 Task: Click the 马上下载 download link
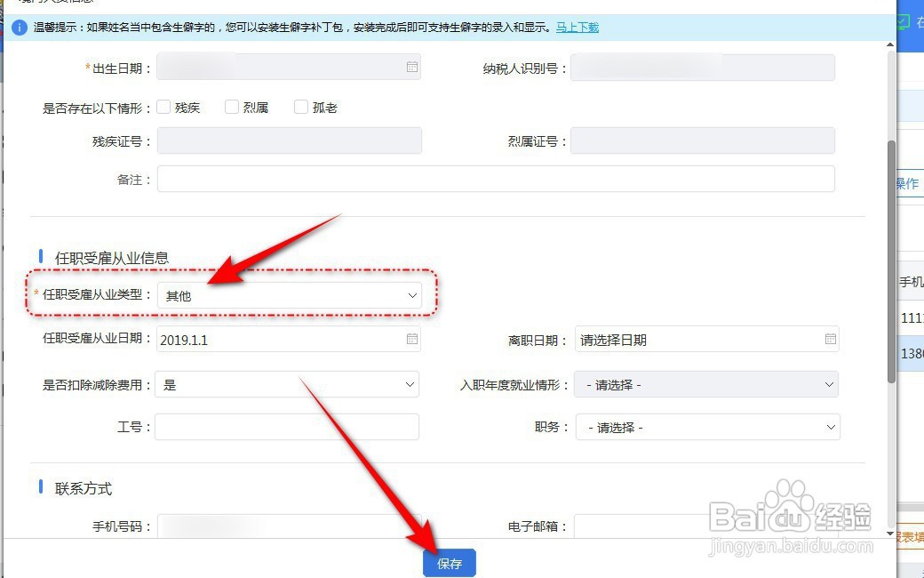(576, 28)
